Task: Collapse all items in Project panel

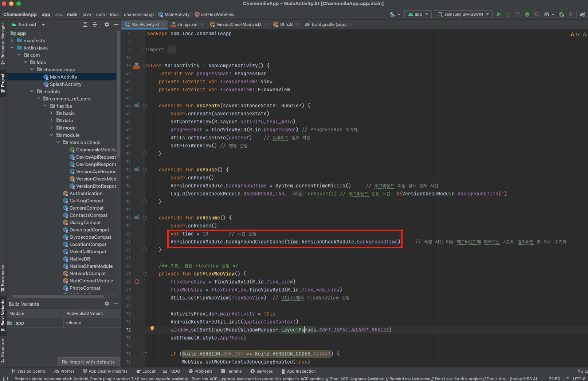Action: point(95,24)
